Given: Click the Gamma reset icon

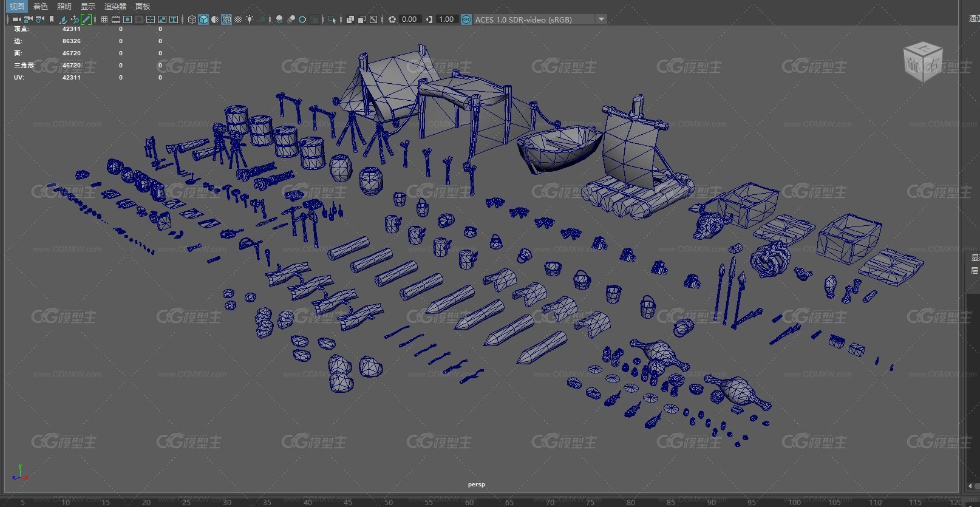Looking at the screenshot, I should point(429,19).
